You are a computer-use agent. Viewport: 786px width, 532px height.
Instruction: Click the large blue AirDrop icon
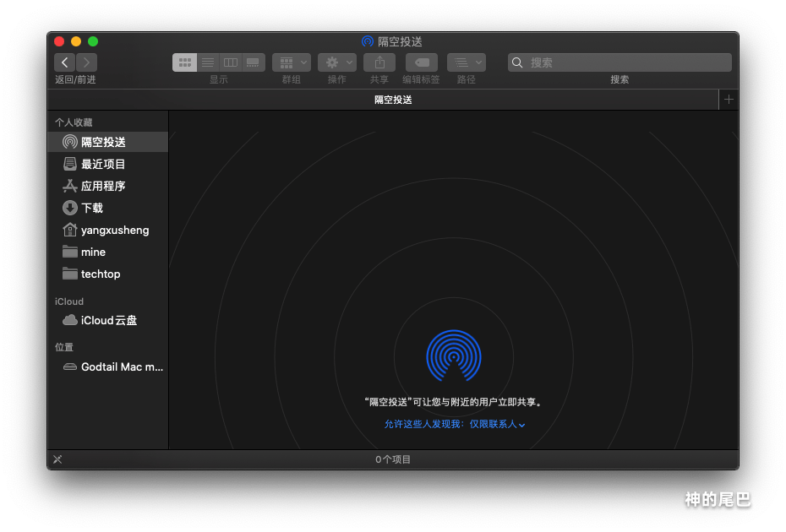(454, 356)
